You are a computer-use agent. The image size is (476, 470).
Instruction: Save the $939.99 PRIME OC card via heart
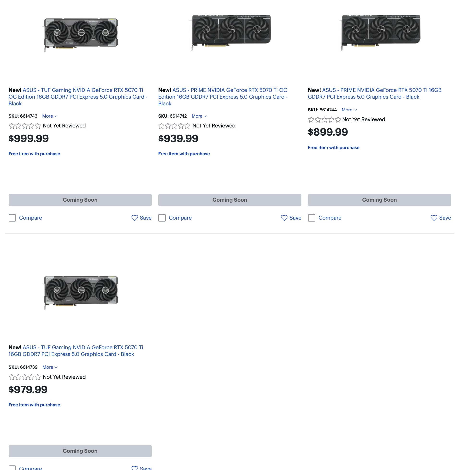[284, 218]
